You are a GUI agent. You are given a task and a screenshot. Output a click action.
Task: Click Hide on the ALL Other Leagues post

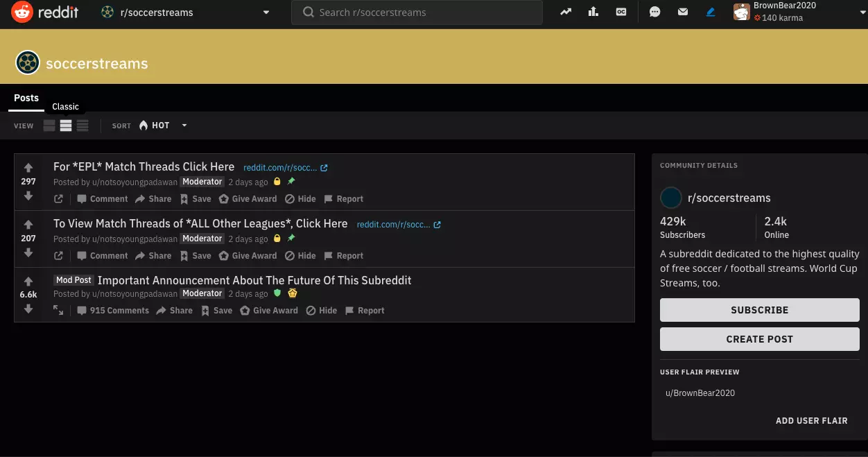pyautogui.click(x=300, y=256)
